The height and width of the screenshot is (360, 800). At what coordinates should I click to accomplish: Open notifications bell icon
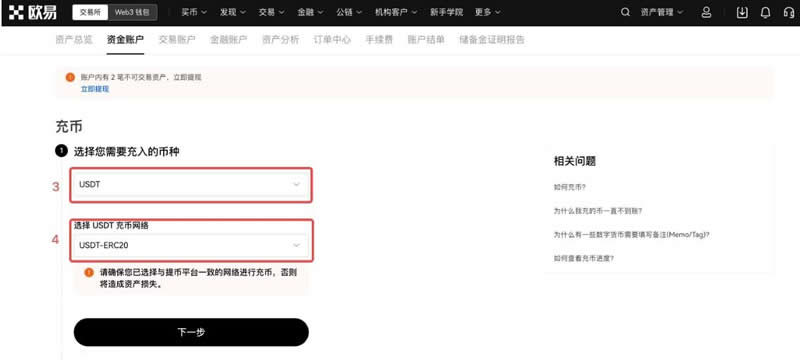765,12
